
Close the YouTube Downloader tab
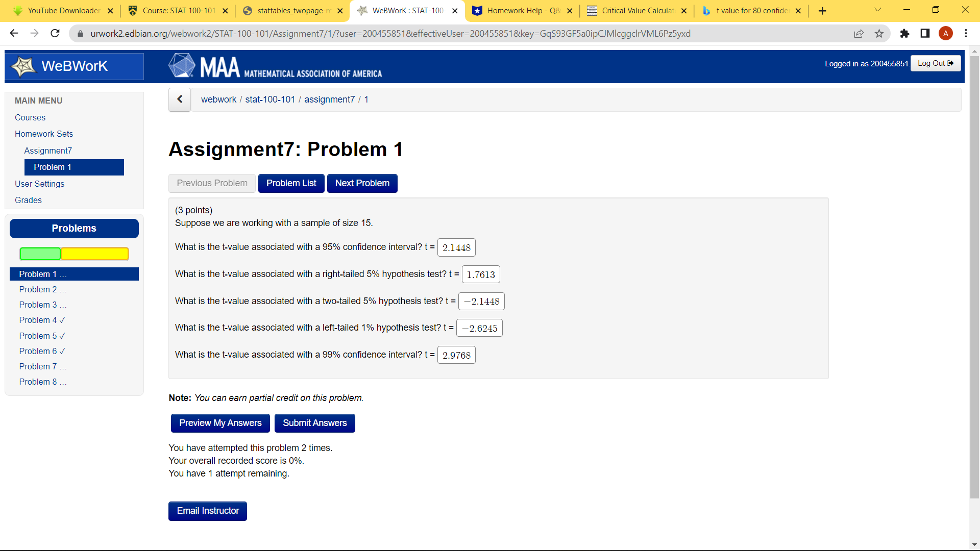click(x=110, y=11)
